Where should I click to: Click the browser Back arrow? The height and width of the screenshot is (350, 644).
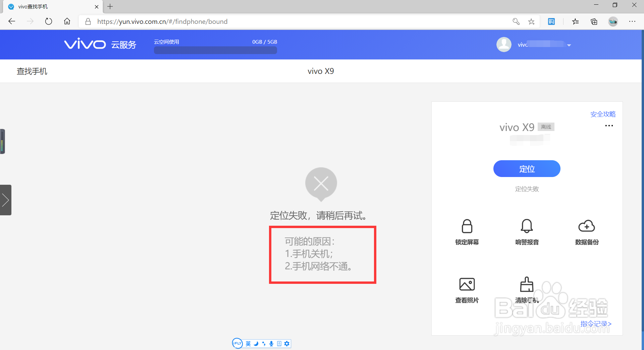point(12,21)
